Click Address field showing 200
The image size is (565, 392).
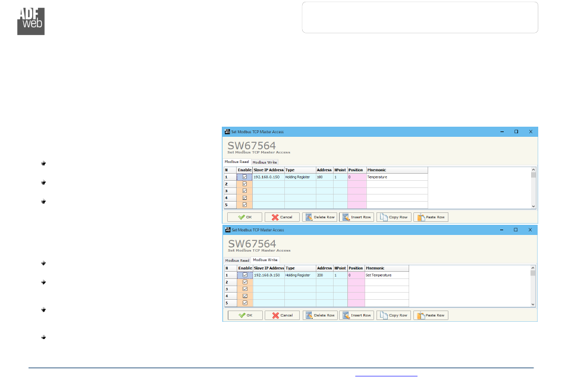coord(324,275)
